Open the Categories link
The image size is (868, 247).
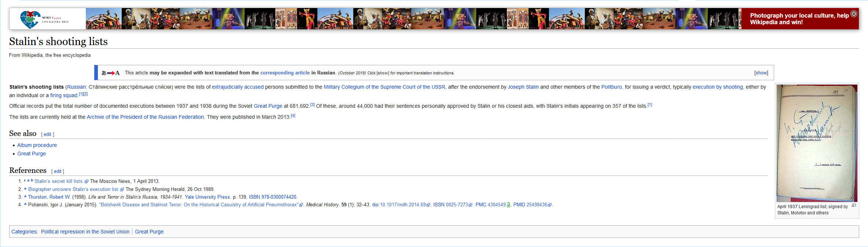pos(24,232)
